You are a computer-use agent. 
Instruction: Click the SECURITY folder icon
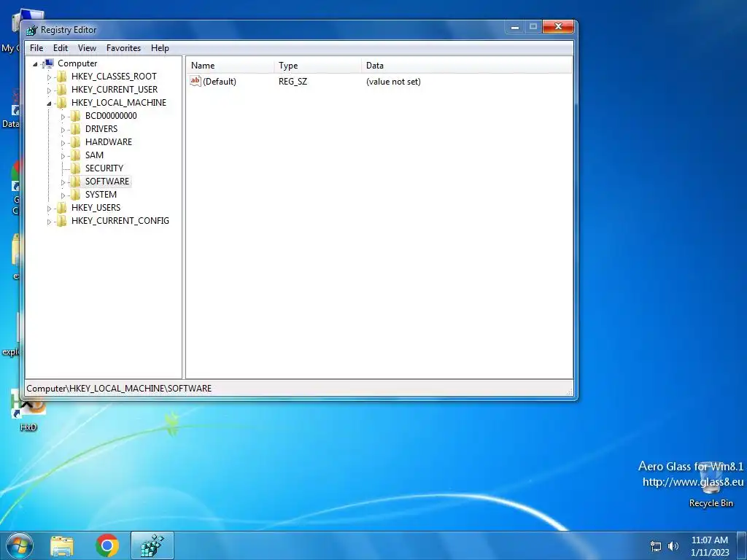click(75, 168)
